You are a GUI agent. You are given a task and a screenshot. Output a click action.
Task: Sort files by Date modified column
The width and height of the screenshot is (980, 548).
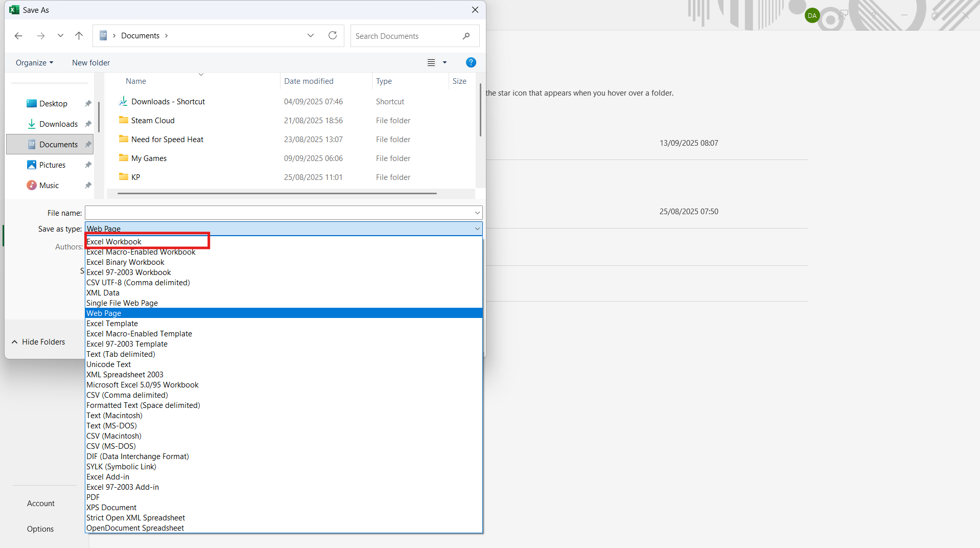coord(309,81)
